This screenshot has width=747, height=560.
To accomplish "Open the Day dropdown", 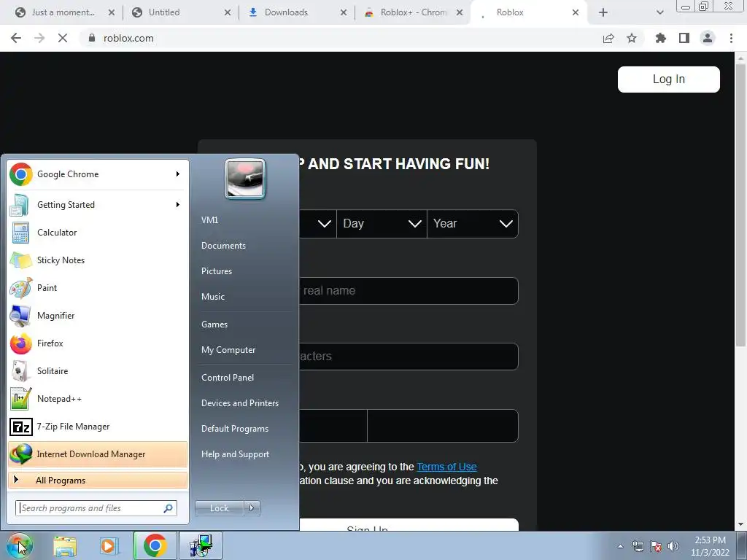I will [x=382, y=223].
